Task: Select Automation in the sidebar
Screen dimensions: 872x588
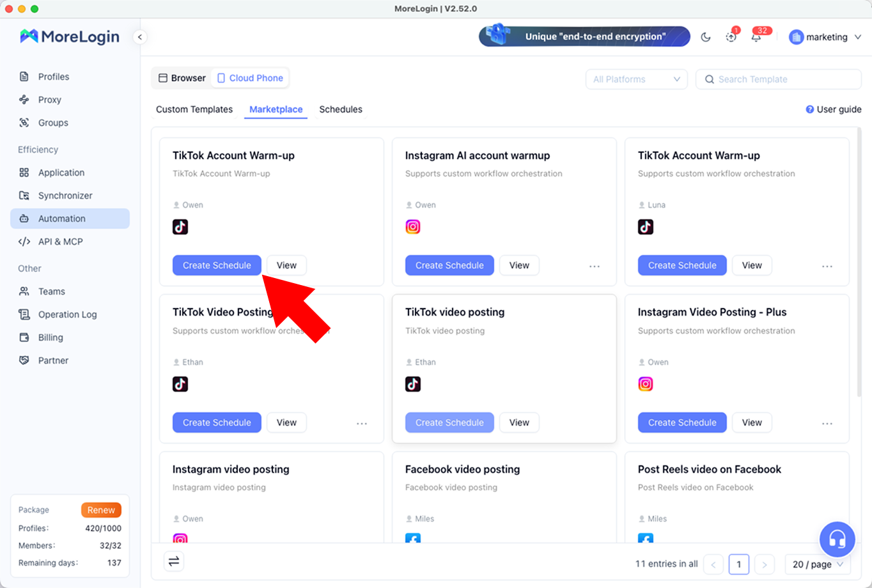Action: 70,219
